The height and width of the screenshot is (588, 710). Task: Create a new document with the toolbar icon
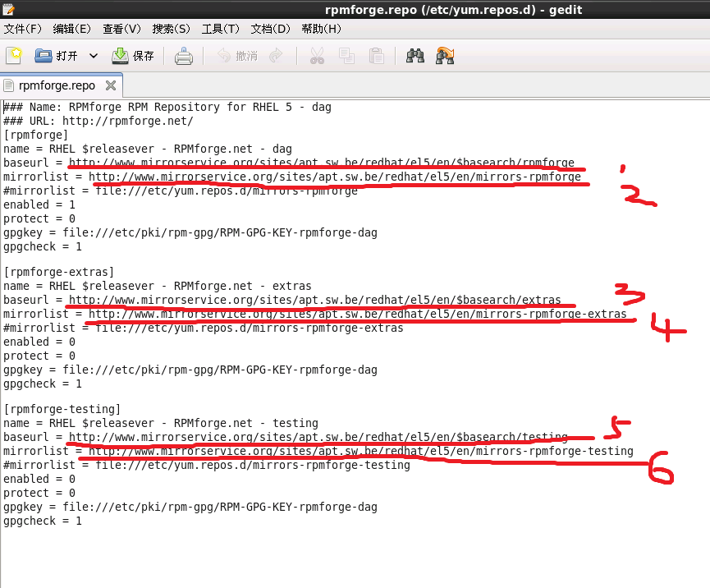(x=14, y=56)
